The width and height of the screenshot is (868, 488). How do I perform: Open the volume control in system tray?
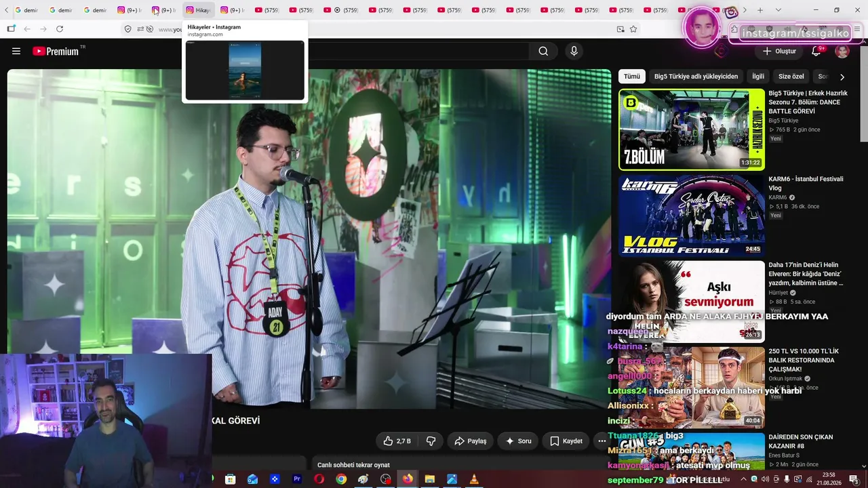pyautogui.click(x=765, y=479)
